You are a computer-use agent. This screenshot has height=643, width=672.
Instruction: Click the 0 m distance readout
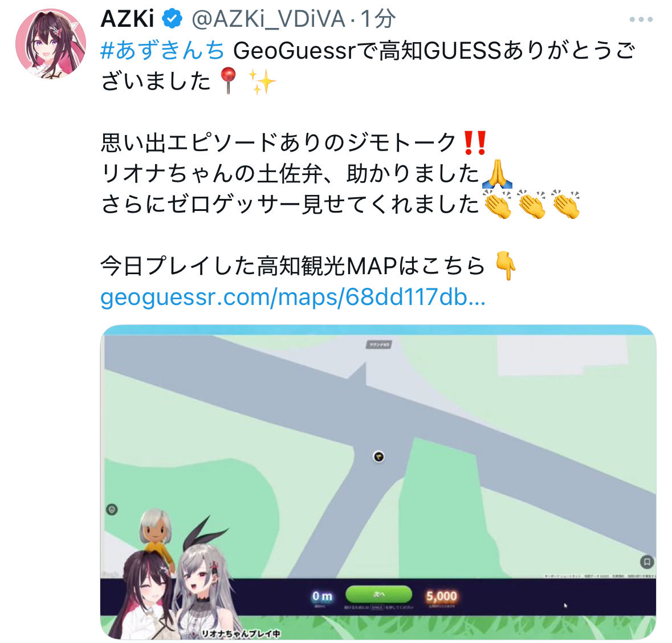[x=322, y=596]
